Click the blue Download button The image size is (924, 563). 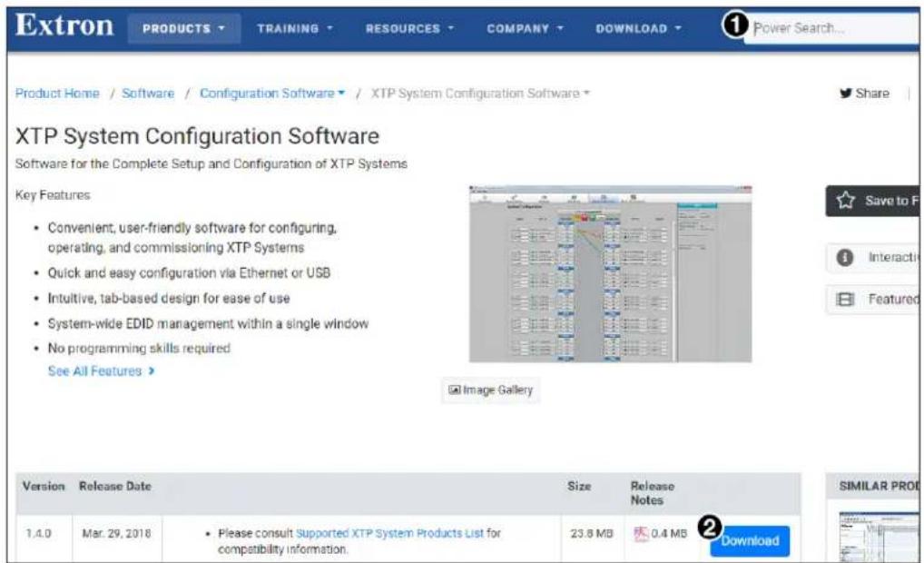750,540
